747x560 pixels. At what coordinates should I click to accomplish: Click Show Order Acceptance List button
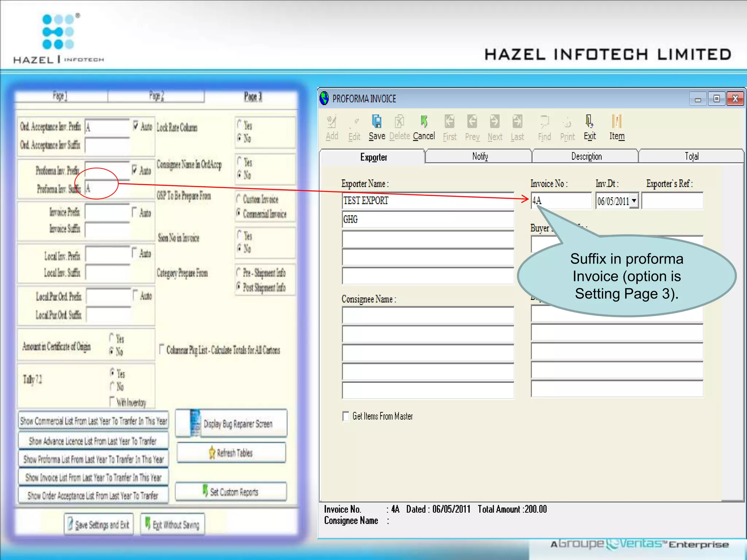coord(93,495)
